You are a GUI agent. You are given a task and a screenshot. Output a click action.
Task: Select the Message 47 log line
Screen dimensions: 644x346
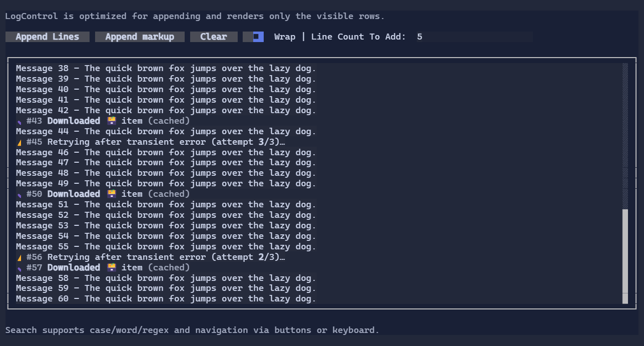[166, 162]
